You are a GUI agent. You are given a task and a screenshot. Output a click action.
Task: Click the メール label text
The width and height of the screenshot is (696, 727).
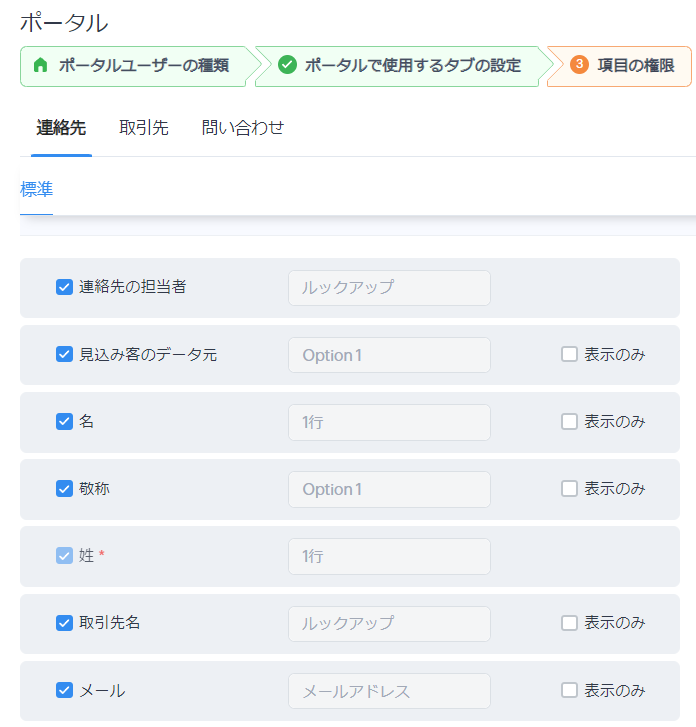[102, 690]
